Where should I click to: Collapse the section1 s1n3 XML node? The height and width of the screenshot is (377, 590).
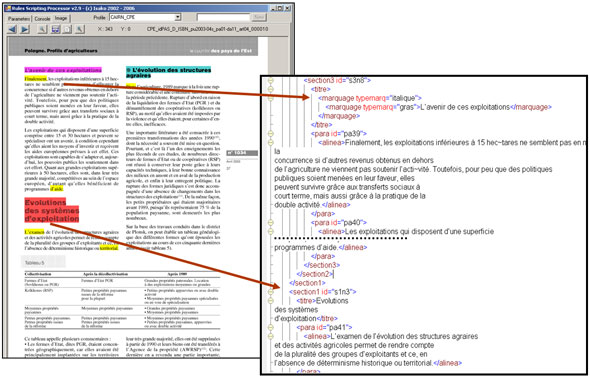pyautogui.click(x=270, y=292)
